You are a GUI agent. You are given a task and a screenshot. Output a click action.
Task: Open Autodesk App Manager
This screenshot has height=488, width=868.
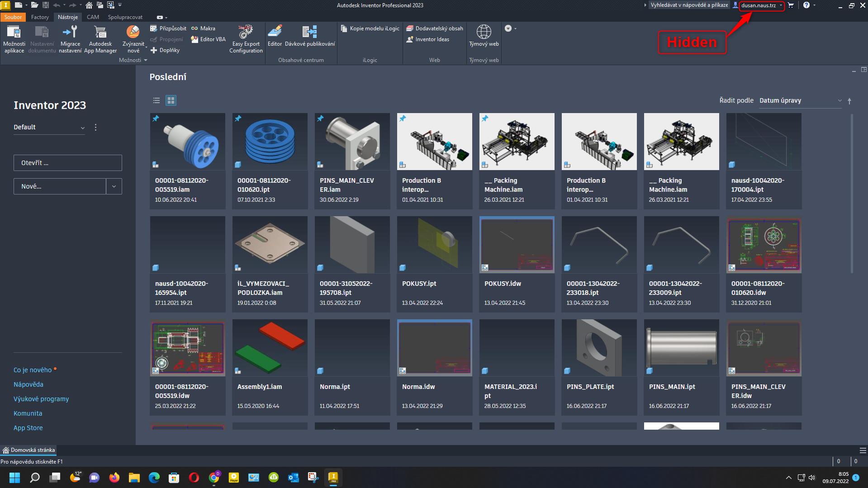click(100, 38)
